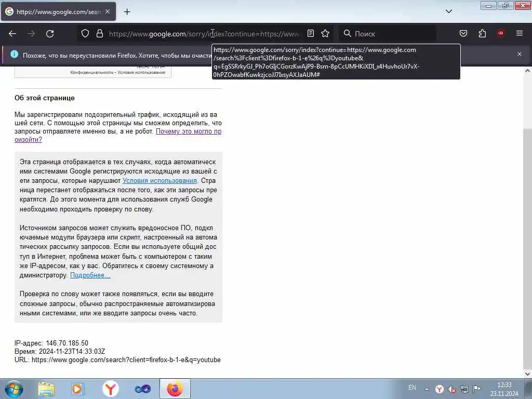532x399 pixels.
Task: Open the infinity-logo app on taskbar
Action: click(x=142, y=389)
